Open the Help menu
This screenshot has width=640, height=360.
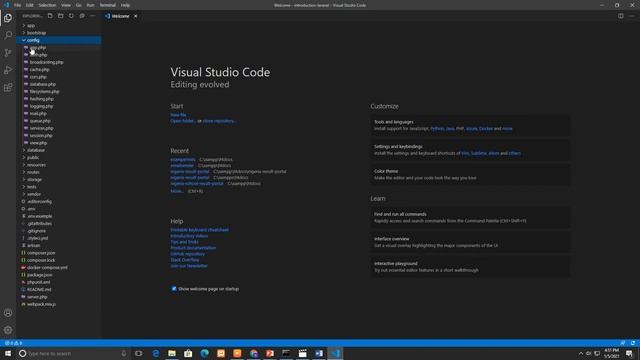pos(125,5)
